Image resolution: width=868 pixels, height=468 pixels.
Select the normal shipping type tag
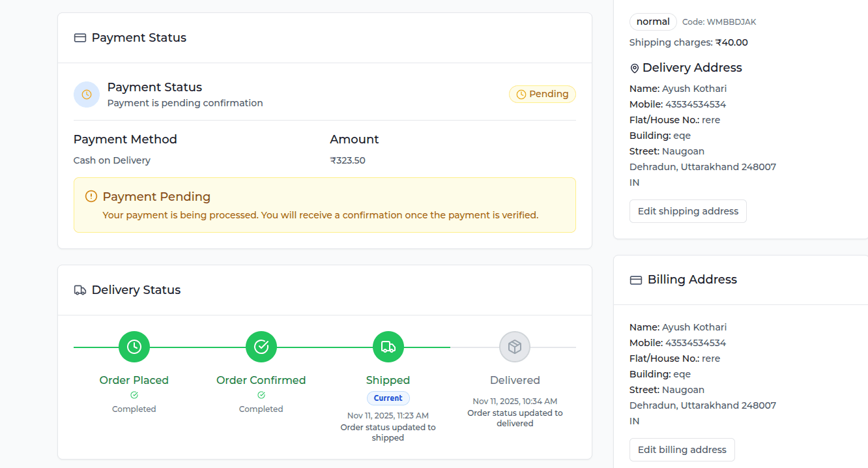[x=653, y=22]
